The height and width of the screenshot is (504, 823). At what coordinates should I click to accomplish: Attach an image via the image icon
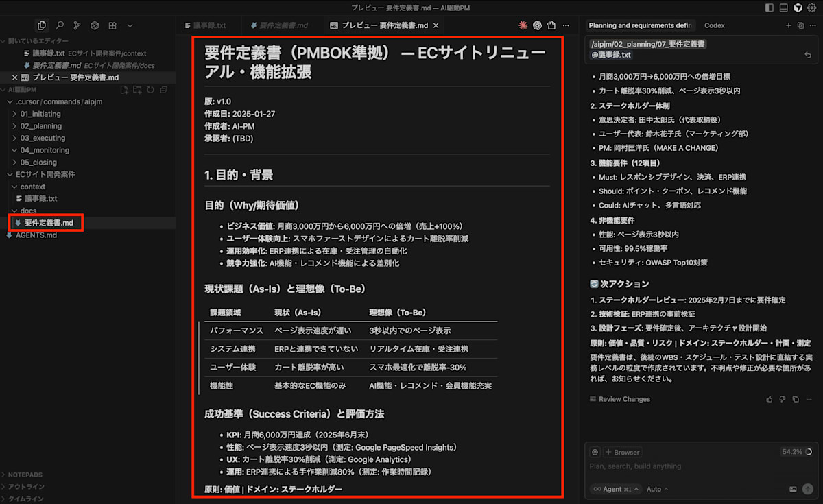click(x=792, y=489)
